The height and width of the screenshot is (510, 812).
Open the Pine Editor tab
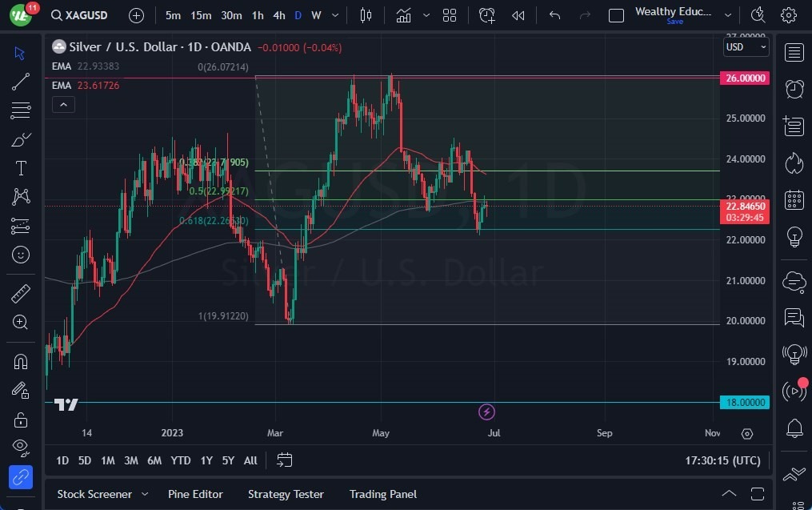[x=195, y=494]
